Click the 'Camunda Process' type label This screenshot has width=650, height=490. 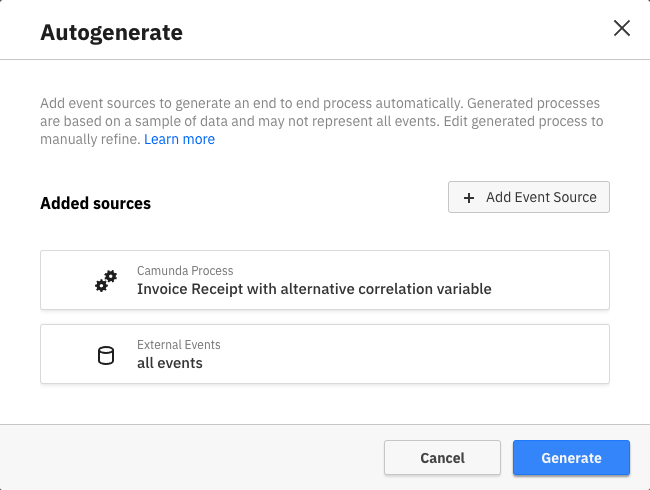click(185, 271)
